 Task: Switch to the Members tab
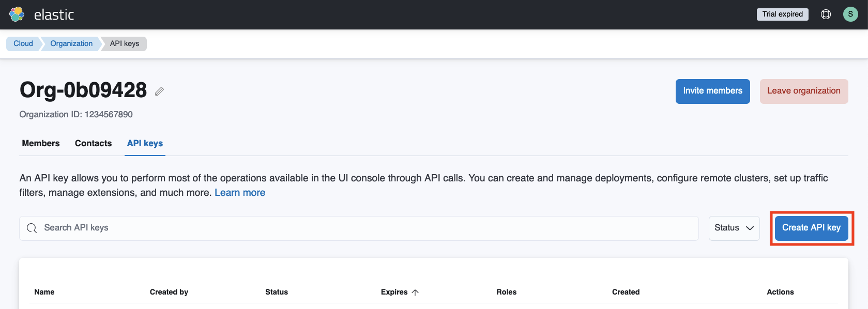41,143
